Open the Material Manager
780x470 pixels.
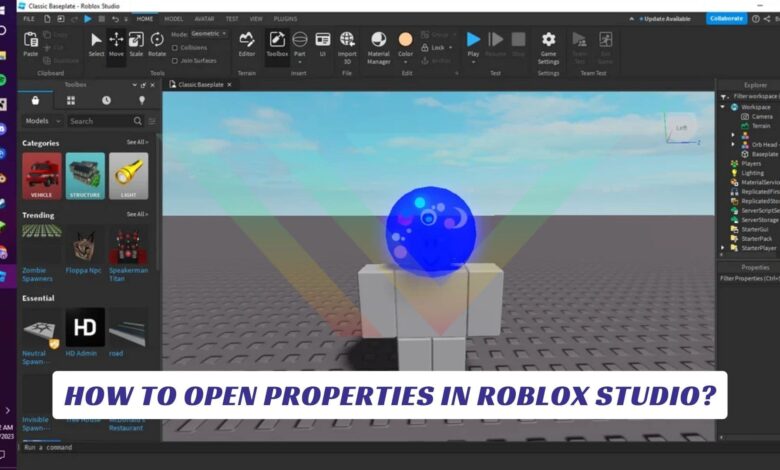point(379,47)
